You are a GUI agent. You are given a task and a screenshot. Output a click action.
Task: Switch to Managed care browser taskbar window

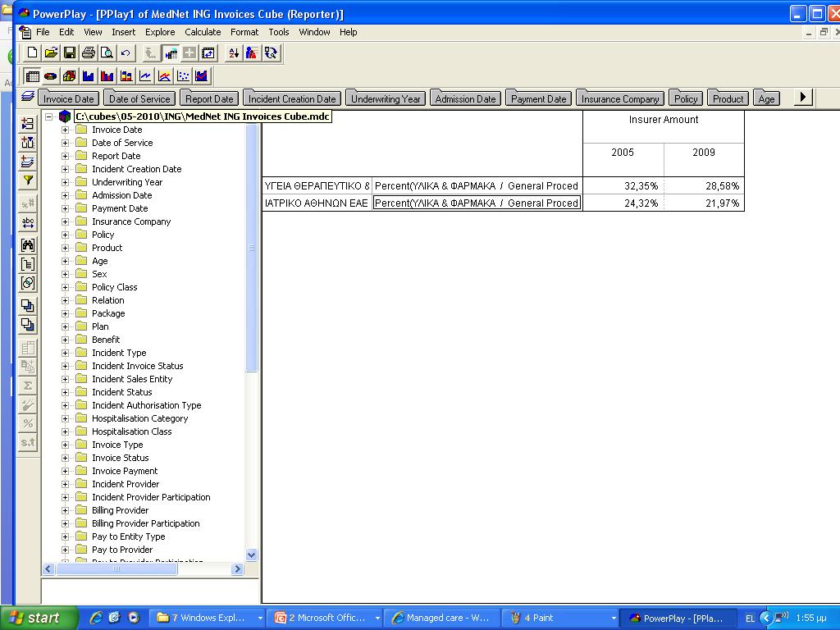pos(444,618)
